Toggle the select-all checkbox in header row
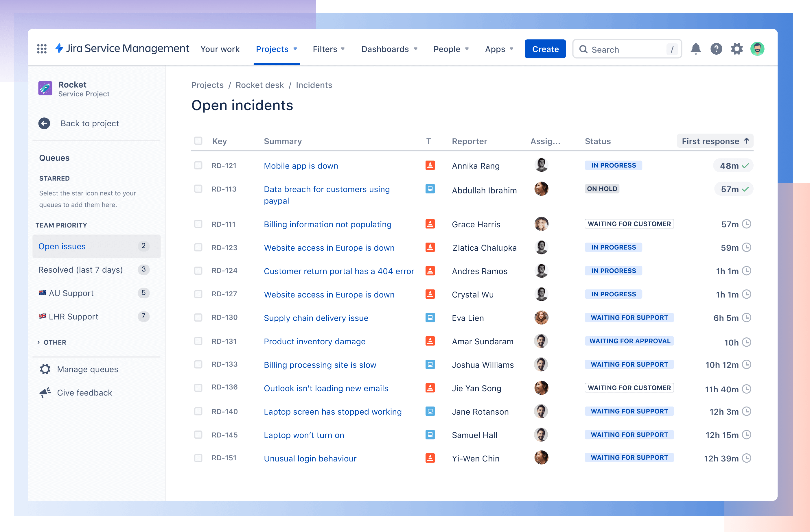Viewport: 810px width, 532px height. (x=198, y=141)
